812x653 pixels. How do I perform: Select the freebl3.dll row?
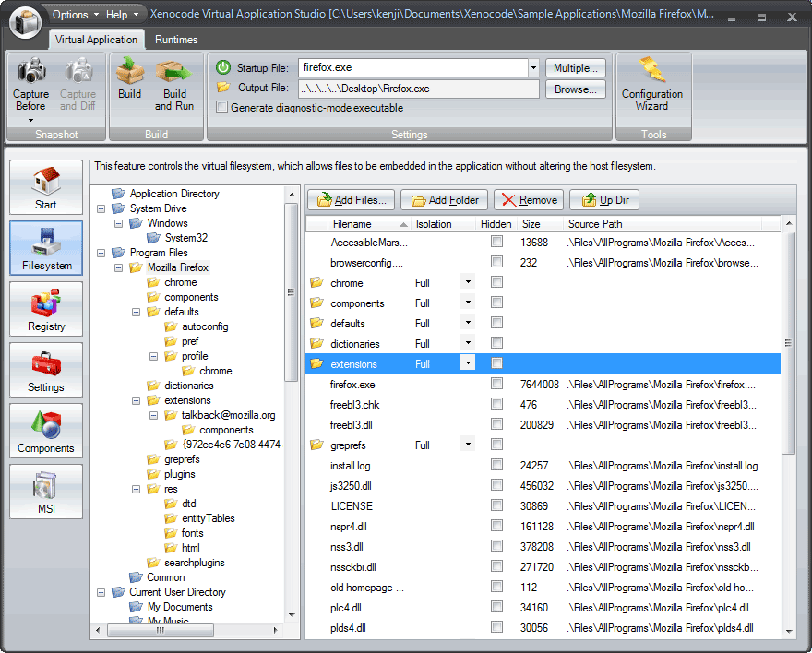[x=543, y=424]
